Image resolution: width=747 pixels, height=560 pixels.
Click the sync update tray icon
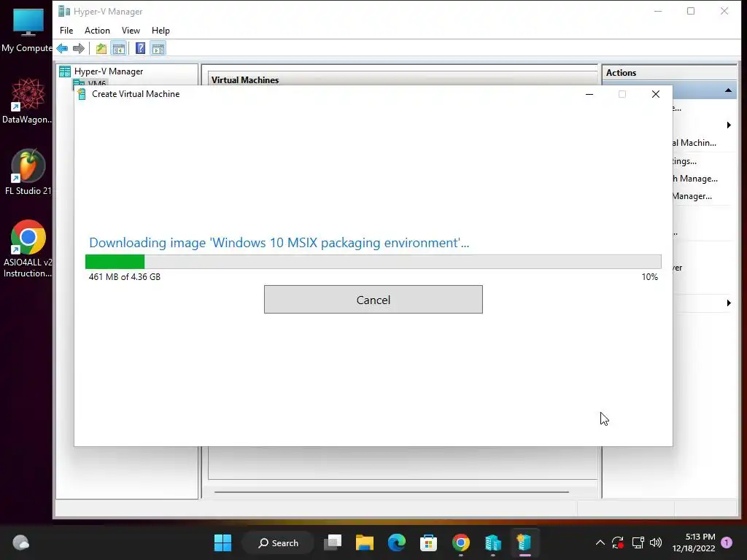point(618,542)
